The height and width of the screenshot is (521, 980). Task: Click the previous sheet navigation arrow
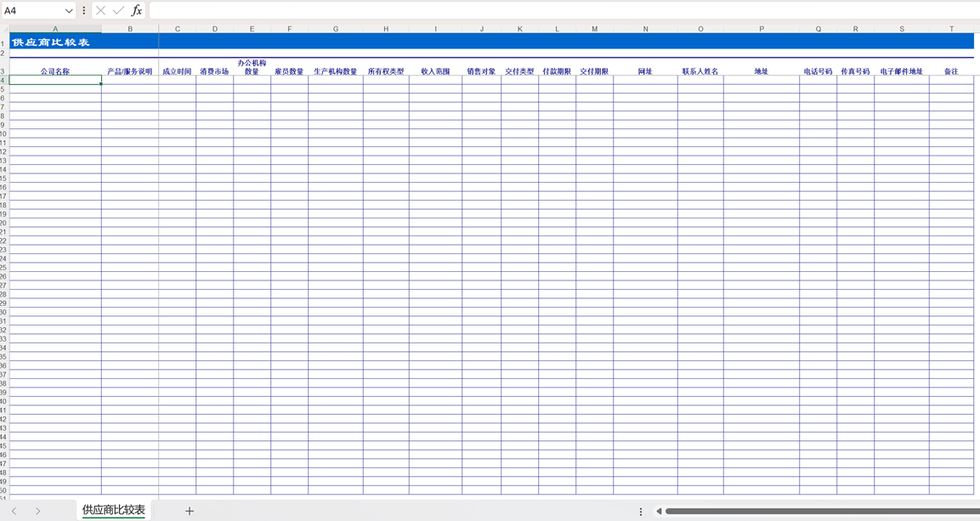click(14, 511)
